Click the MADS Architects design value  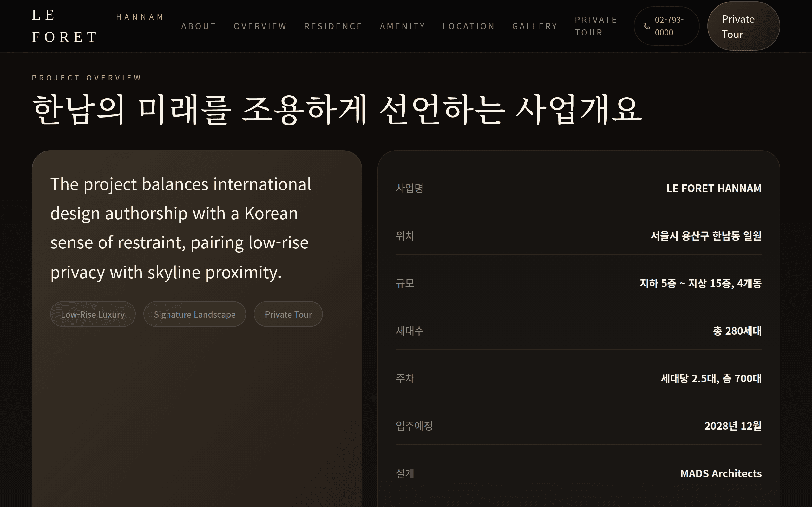click(x=721, y=473)
